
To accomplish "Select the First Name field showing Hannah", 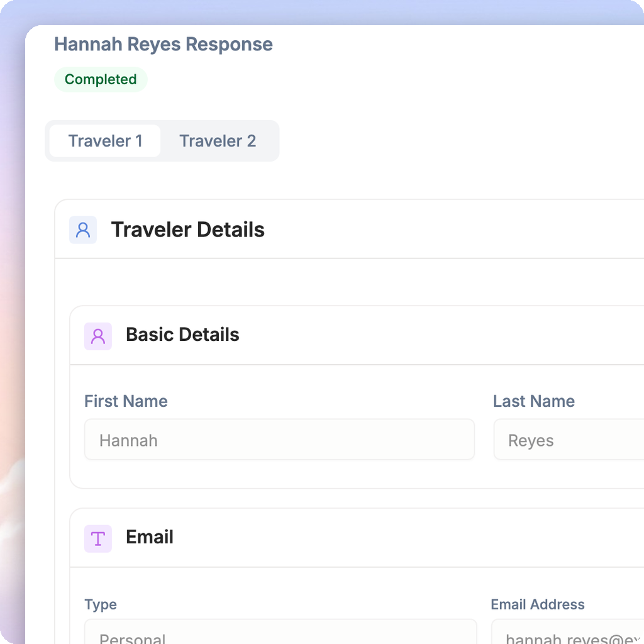I will [279, 440].
